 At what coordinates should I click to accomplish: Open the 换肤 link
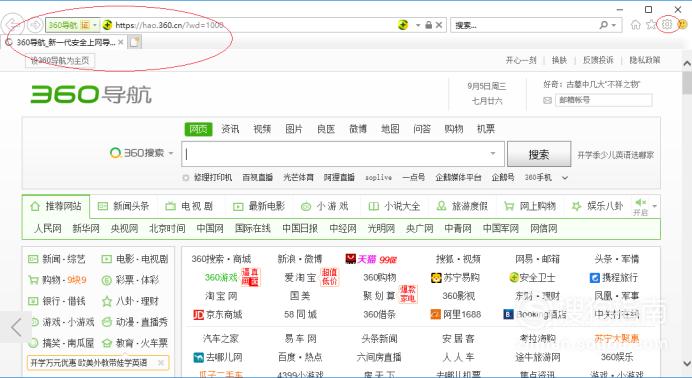coord(559,60)
